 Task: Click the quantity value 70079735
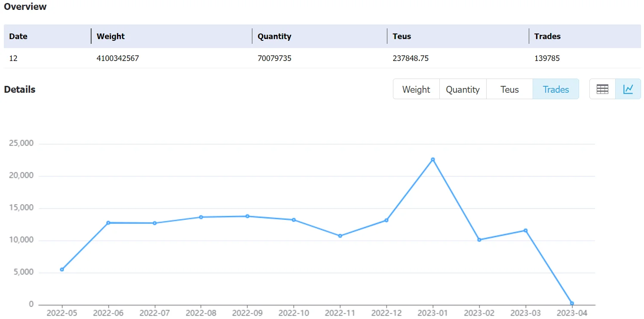[274, 58]
